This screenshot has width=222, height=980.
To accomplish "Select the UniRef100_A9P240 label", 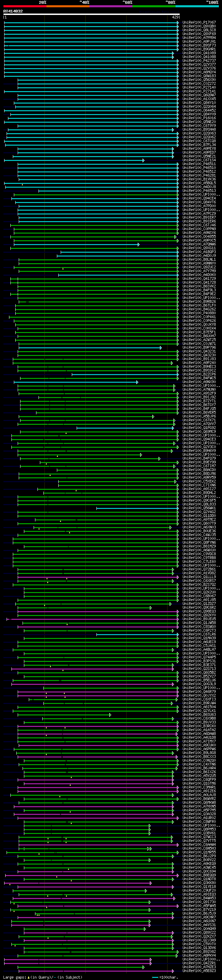I will 199,363.
